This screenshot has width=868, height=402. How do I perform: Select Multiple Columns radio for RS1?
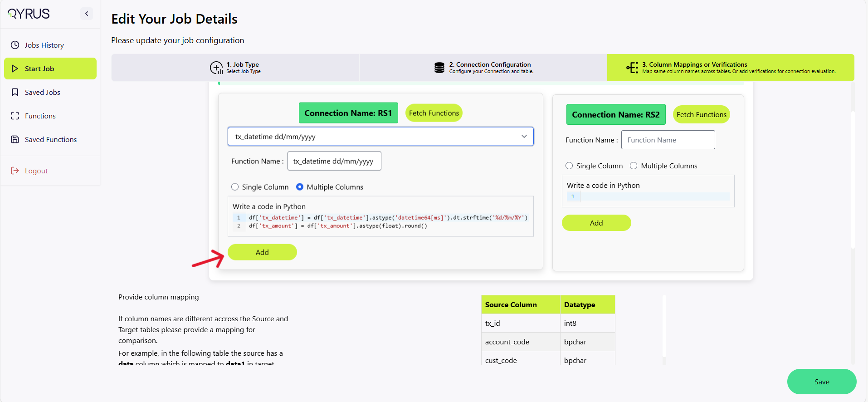(x=300, y=187)
